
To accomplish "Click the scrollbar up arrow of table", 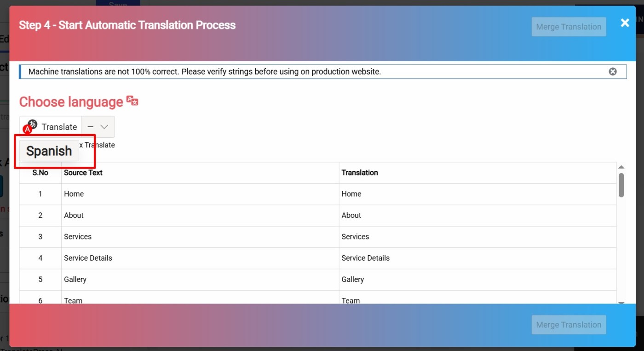I will pos(621,167).
